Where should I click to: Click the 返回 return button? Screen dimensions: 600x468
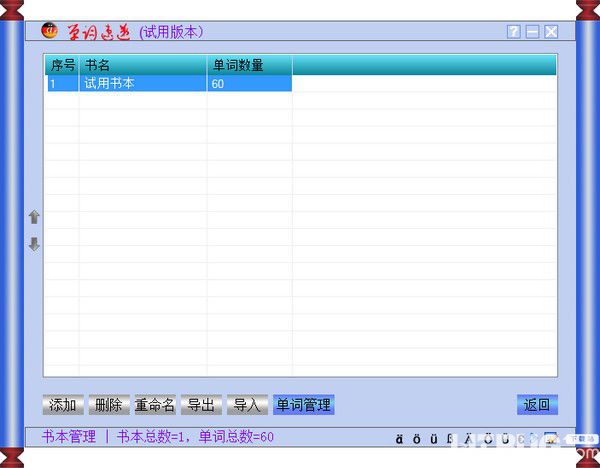(x=537, y=404)
